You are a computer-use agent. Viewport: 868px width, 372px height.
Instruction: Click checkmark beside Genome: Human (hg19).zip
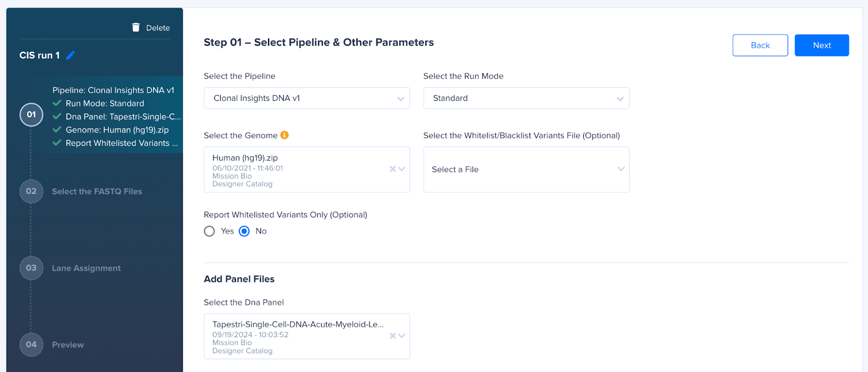[57, 130]
